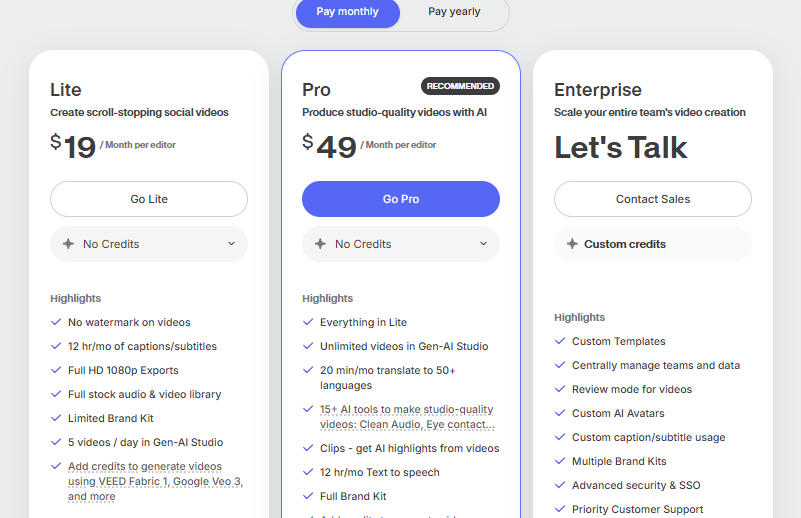Click checkmark icon next to Full Brand Kit
Screen dimensions: 801x518
[x=308, y=496]
